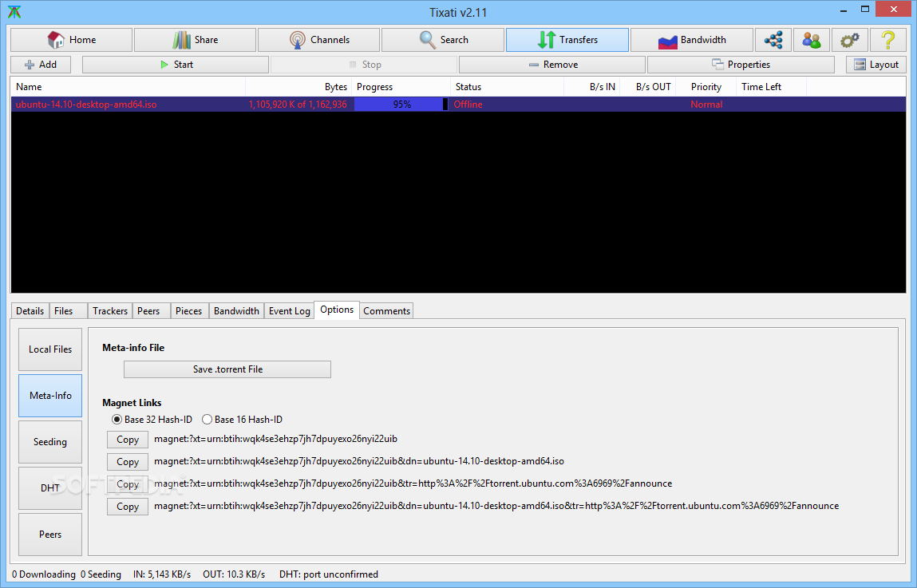Open Local Files options page
The image size is (917, 588).
pyautogui.click(x=50, y=349)
